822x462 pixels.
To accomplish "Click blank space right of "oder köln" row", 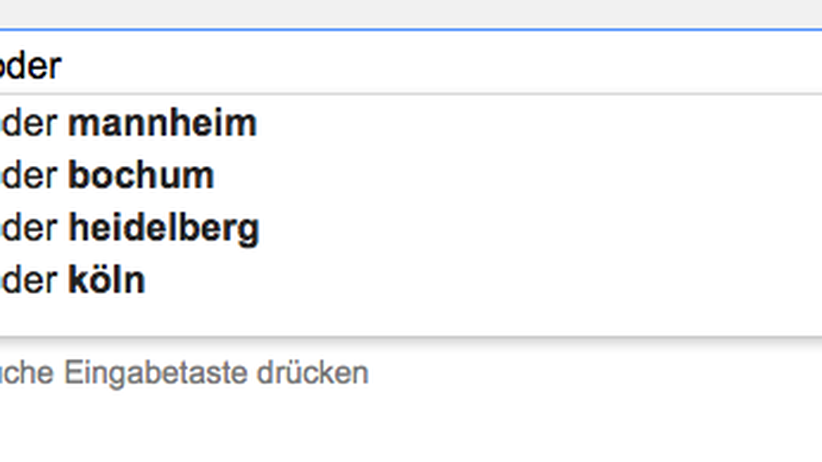I will tap(550, 280).
